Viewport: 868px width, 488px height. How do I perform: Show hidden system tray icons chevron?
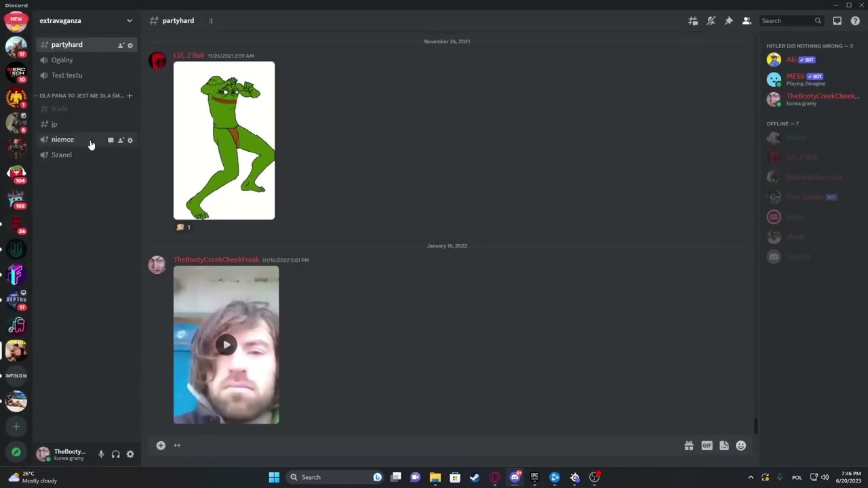(x=751, y=477)
